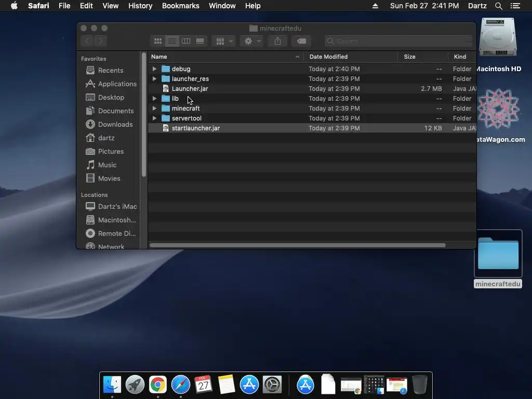Screen dimensions: 532x399
Task: Switch Finder to icon view
Action: (158, 41)
